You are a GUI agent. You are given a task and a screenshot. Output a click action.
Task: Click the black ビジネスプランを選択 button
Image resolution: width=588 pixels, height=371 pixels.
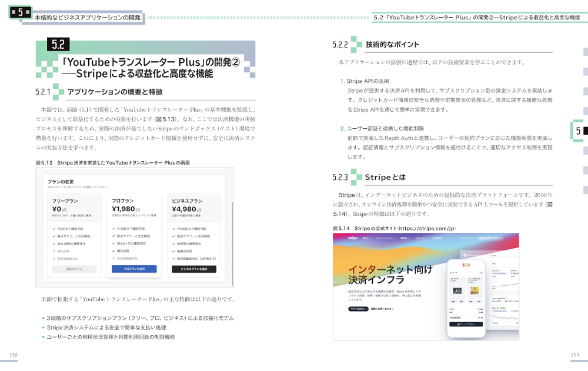194,269
